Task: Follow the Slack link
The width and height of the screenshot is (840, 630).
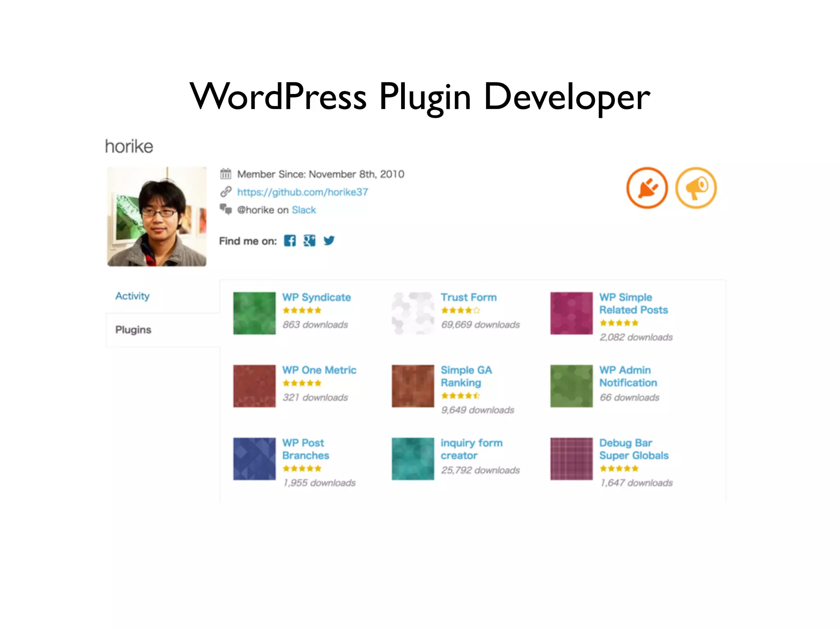Action: [304, 210]
